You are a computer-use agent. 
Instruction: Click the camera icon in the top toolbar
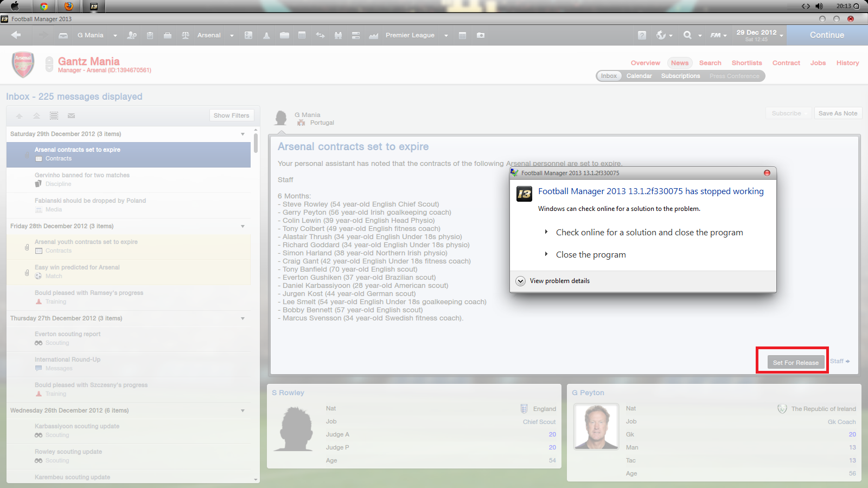(x=481, y=35)
